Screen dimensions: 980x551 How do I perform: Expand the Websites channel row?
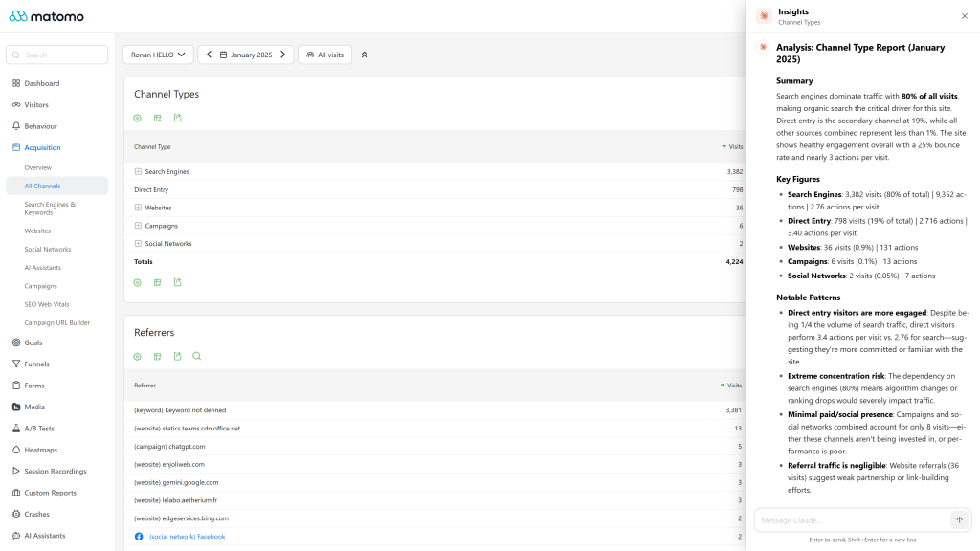138,208
